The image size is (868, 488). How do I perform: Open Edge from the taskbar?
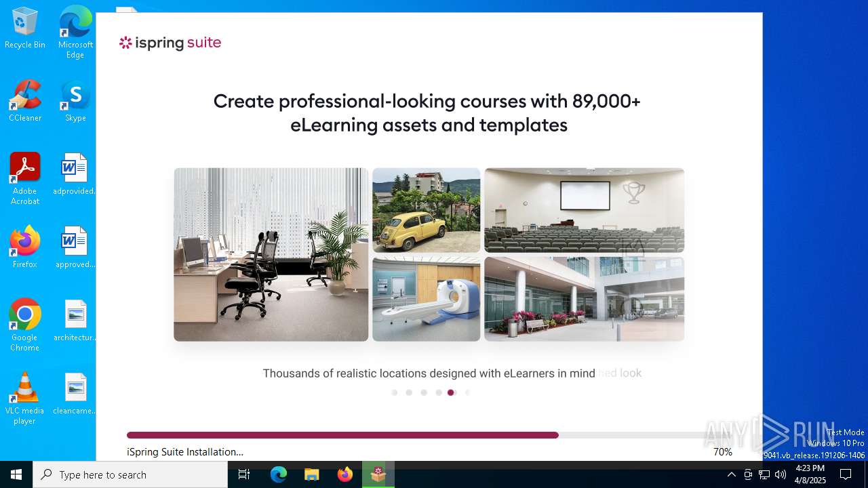279,474
